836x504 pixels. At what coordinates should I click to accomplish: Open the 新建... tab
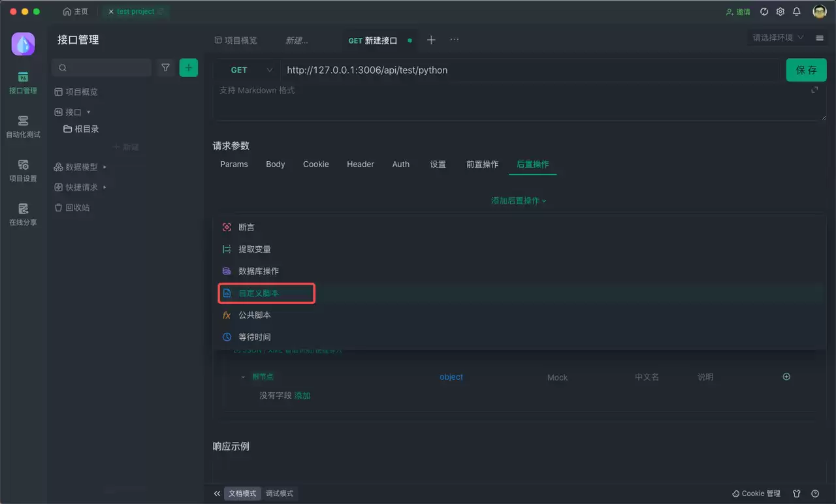[297, 40]
